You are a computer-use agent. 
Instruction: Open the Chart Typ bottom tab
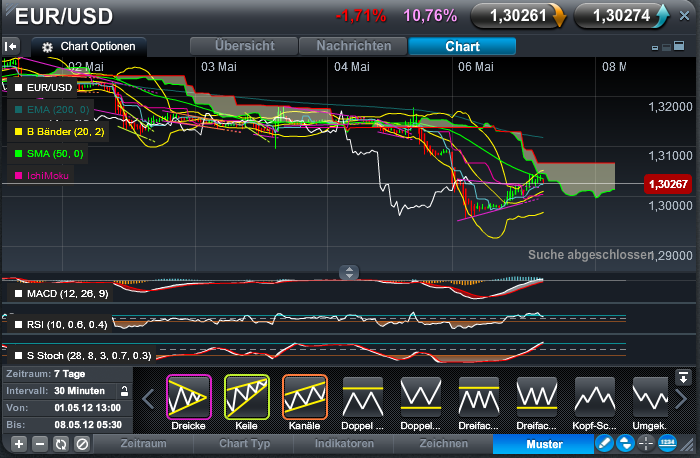coord(244,444)
